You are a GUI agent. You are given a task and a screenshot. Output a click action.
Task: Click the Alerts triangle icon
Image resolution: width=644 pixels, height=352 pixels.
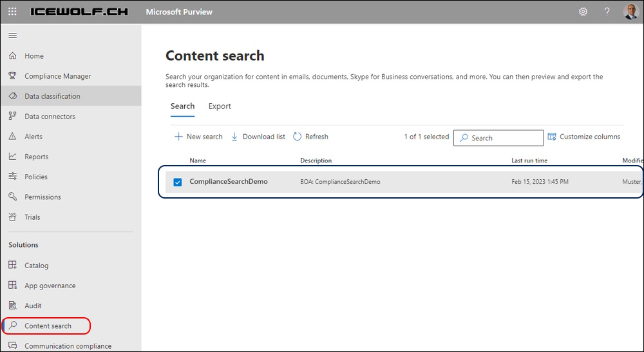point(13,136)
